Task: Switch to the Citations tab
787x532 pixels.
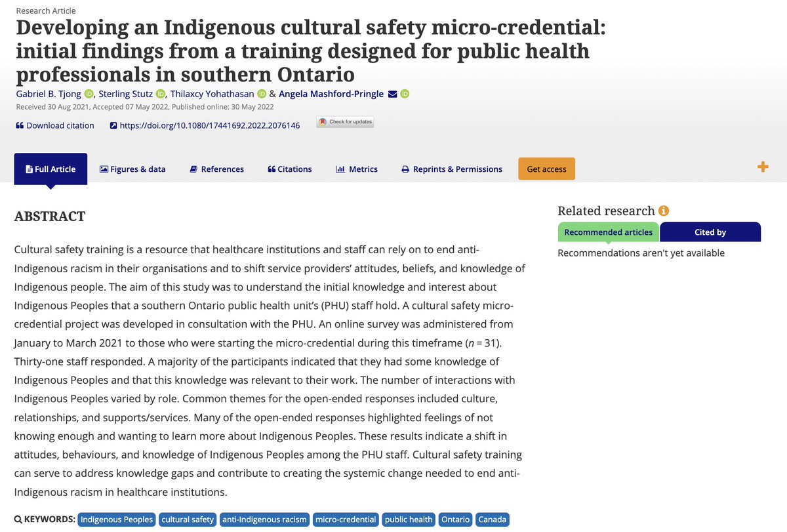Action: pos(290,169)
